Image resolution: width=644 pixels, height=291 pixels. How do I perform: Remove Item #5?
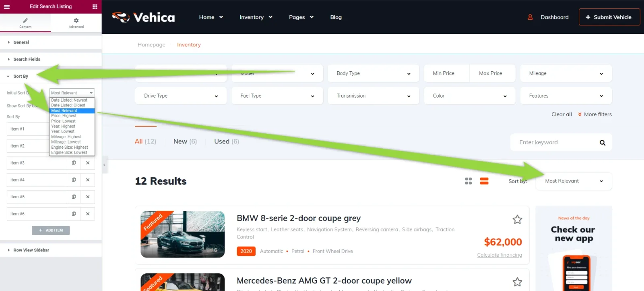88,197
